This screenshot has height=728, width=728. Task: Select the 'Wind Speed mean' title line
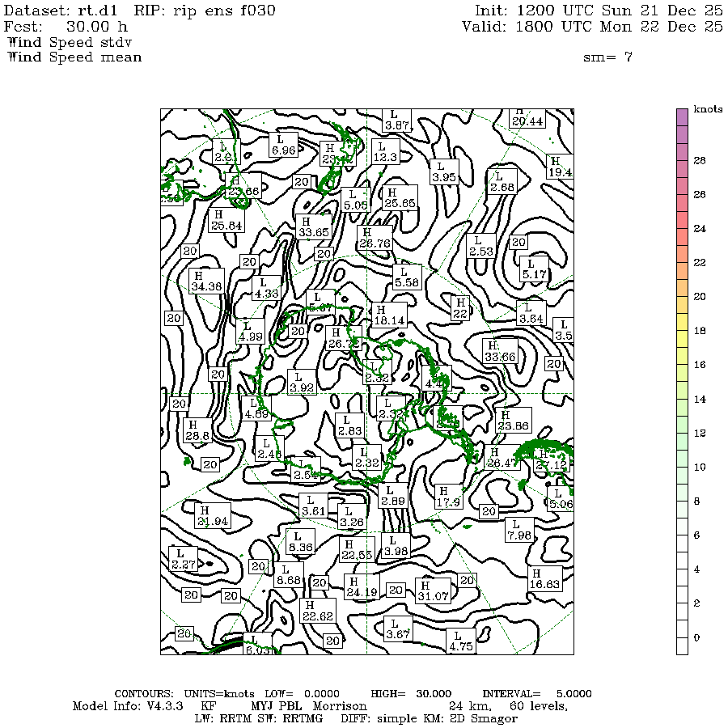point(74,57)
